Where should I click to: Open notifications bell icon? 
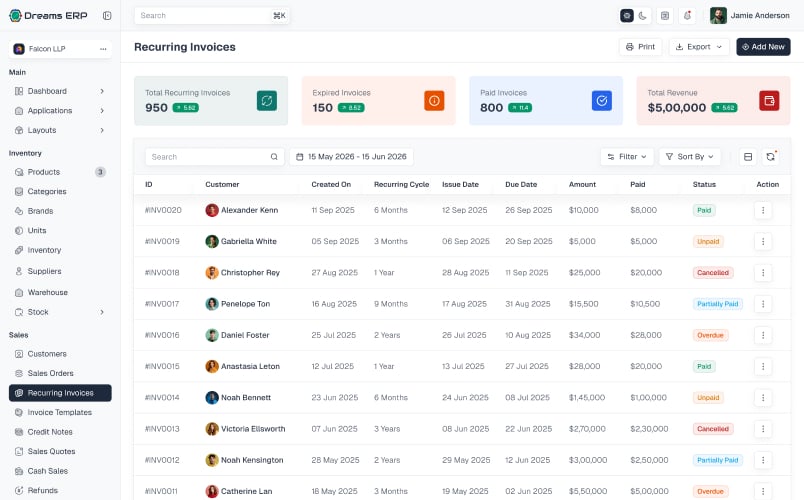tap(688, 15)
